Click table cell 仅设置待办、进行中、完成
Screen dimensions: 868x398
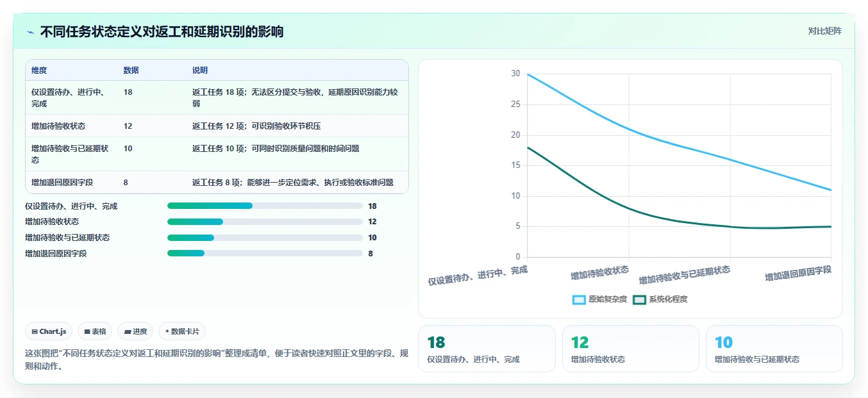[x=69, y=97]
